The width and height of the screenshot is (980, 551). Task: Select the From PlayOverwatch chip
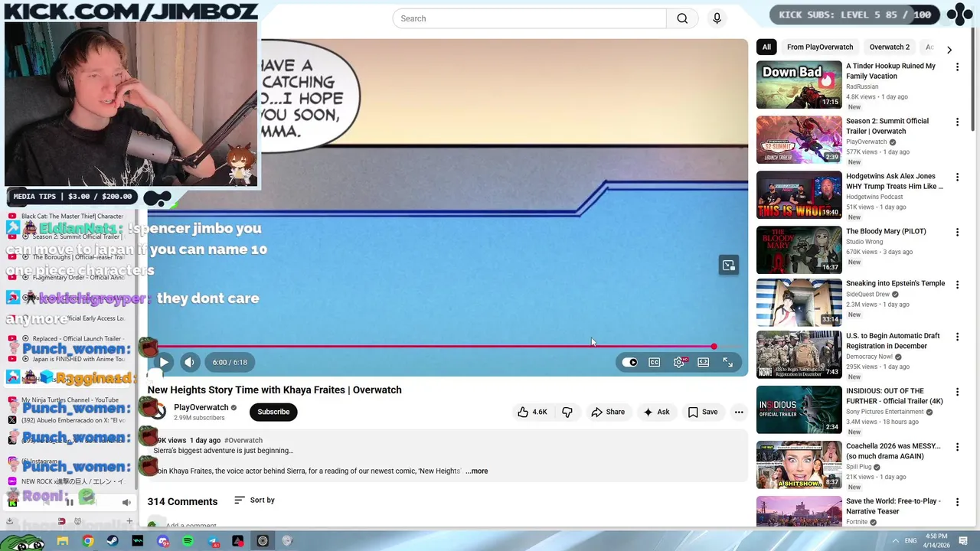click(820, 47)
